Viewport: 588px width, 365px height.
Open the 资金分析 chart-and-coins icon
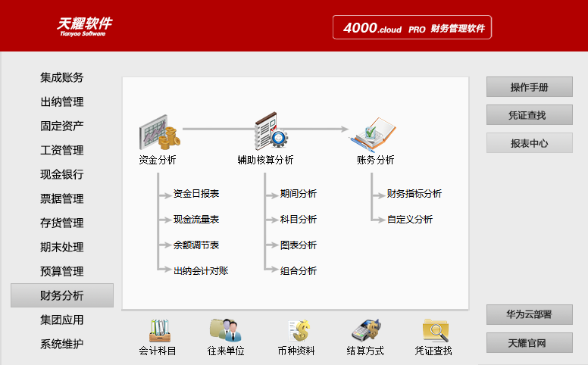(158, 133)
